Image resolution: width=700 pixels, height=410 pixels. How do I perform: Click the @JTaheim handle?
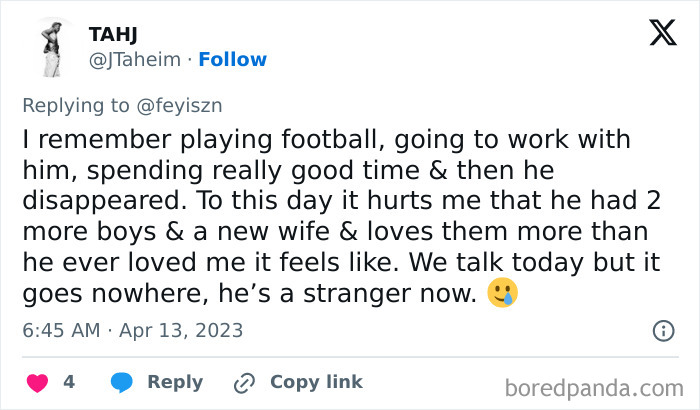[x=135, y=60]
